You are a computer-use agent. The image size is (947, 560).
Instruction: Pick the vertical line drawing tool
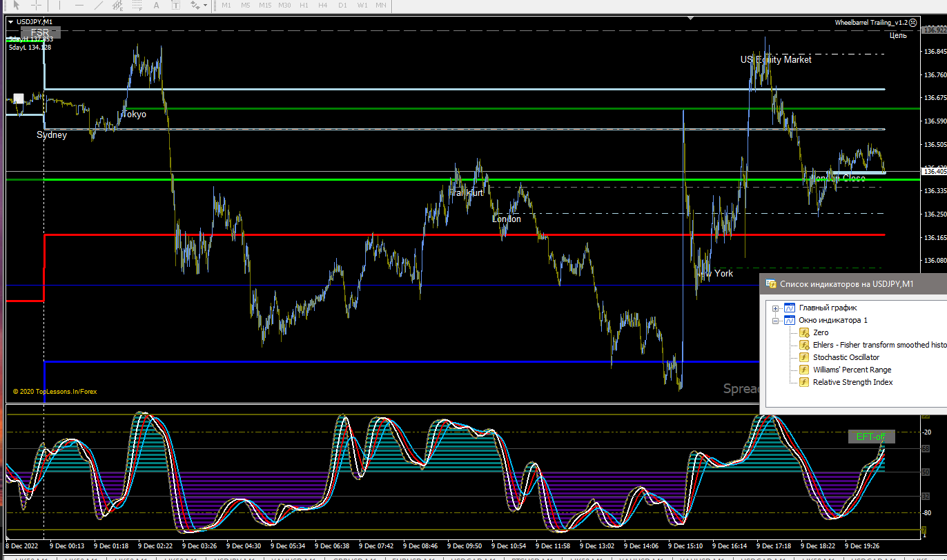pyautogui.click(x=60, y=5)
